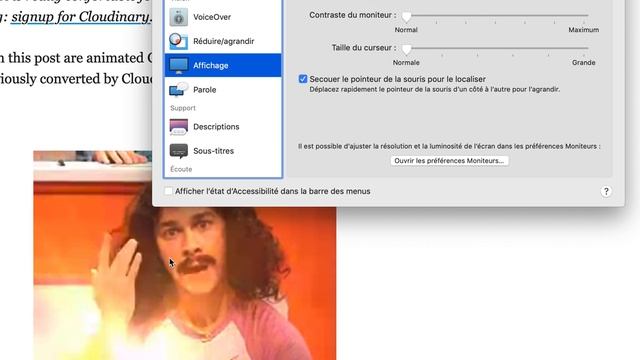Viewport: 640px width, 360px height.
Task: Click the Réduire/agrandir magnifier icon
Action: [178, 41]
